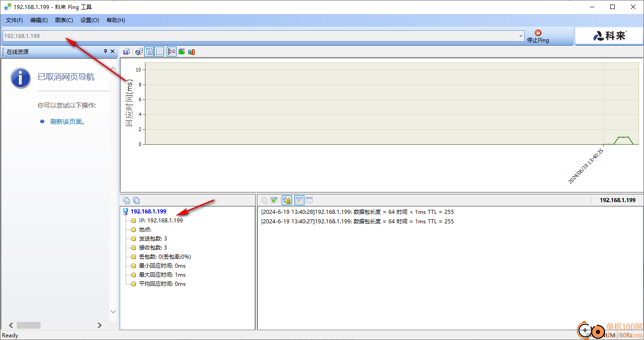Select the 接收包数: 3 row

tap(153, 248)
